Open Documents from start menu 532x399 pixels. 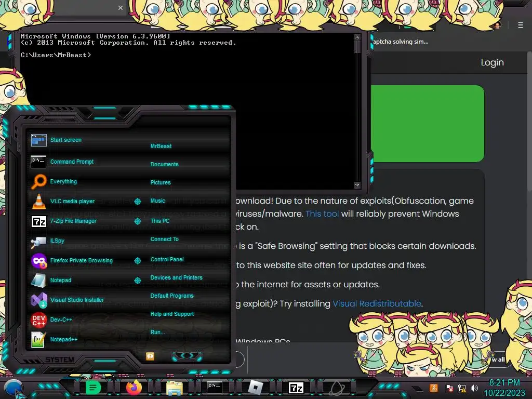165,164
